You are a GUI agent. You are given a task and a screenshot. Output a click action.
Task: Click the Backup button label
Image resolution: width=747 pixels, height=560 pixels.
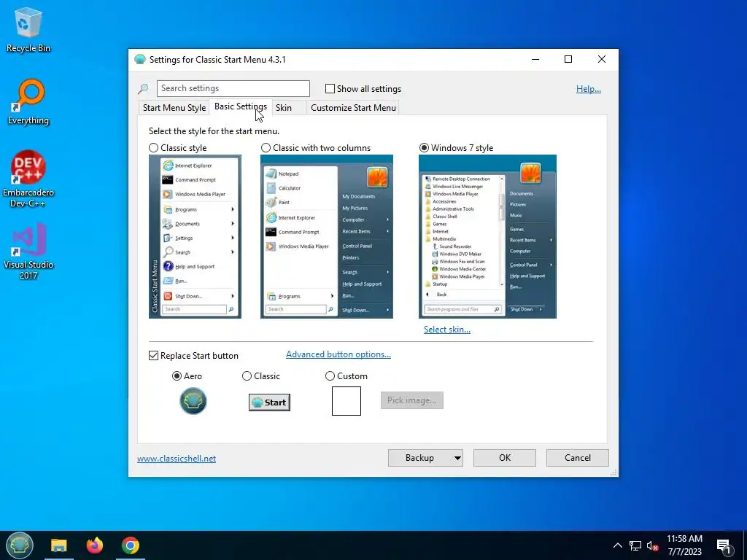[x=419, y=458]
